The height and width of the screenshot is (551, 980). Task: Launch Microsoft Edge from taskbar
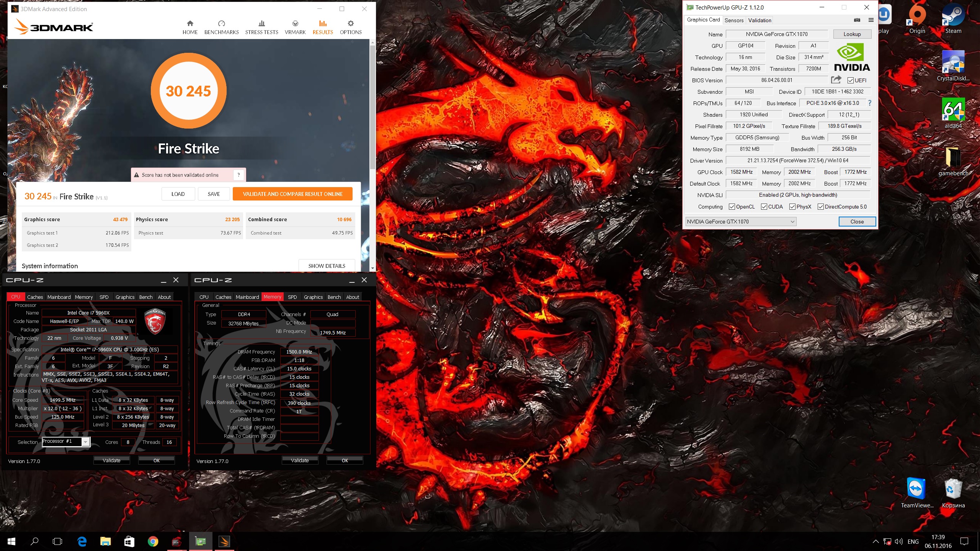pyautogui.click(x=82, y=541)
